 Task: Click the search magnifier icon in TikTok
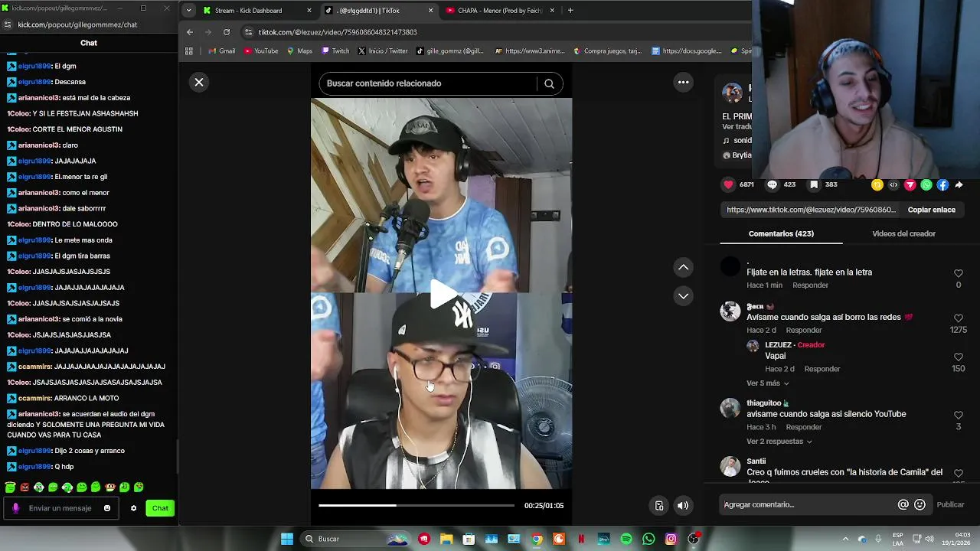pos(549,83)
